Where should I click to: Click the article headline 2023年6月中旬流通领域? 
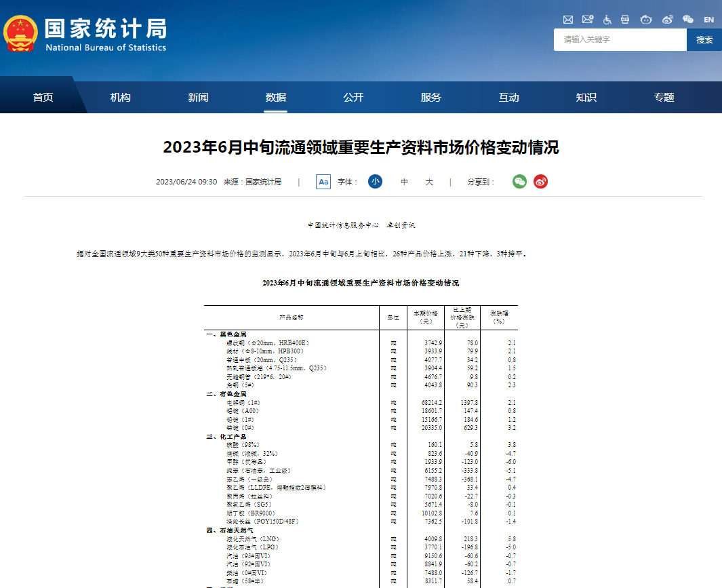[x=361, y=147]
